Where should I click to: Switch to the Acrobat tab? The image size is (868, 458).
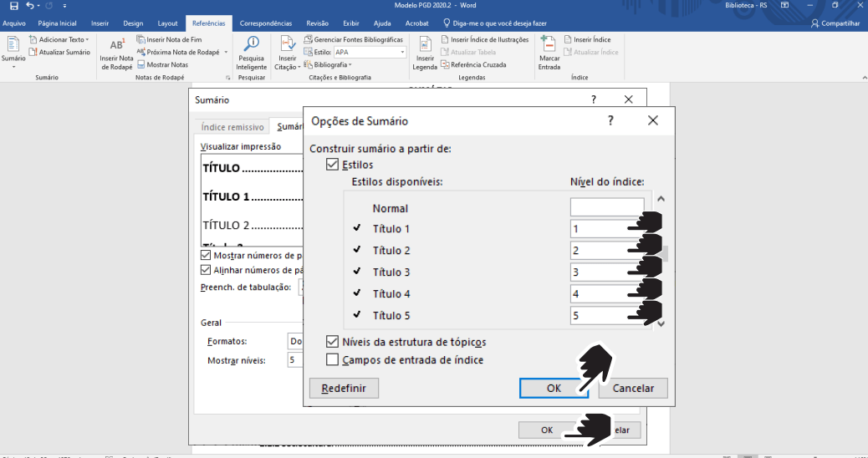pos(416,23)
